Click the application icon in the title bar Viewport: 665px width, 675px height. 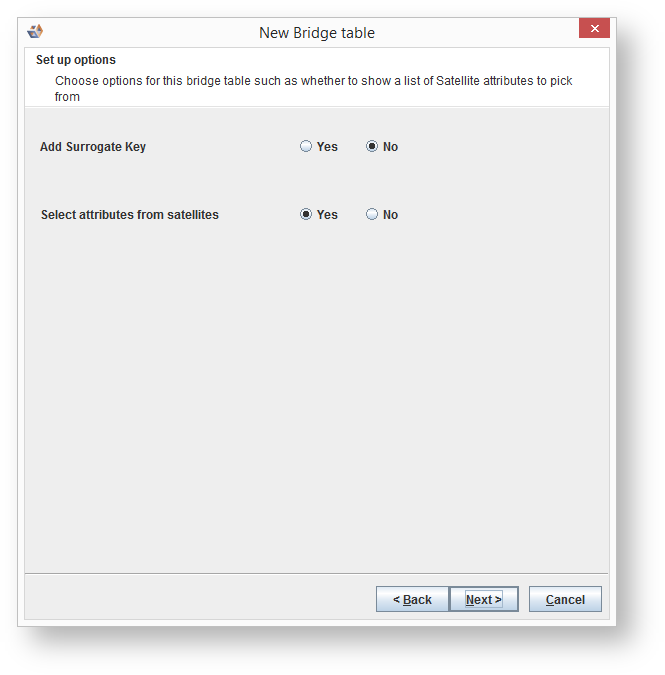click(x=35, y=32)
